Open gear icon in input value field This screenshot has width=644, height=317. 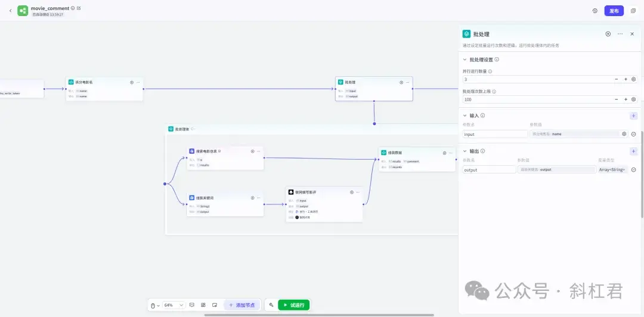coord(624,134)
